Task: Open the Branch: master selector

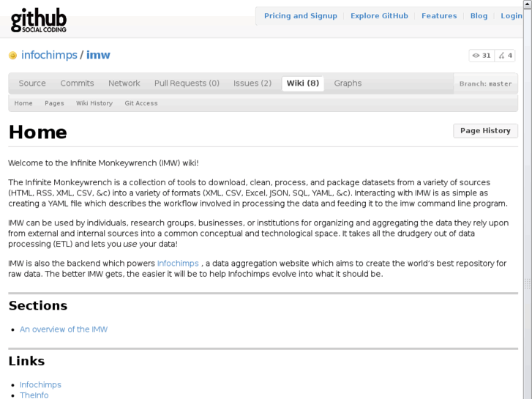Action: point(485,84)
